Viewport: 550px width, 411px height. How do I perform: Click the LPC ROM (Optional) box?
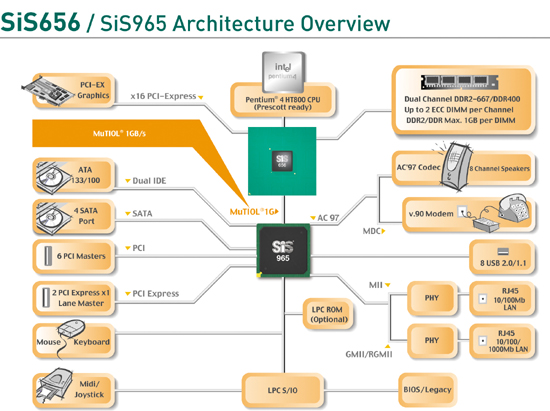(329, 314)
